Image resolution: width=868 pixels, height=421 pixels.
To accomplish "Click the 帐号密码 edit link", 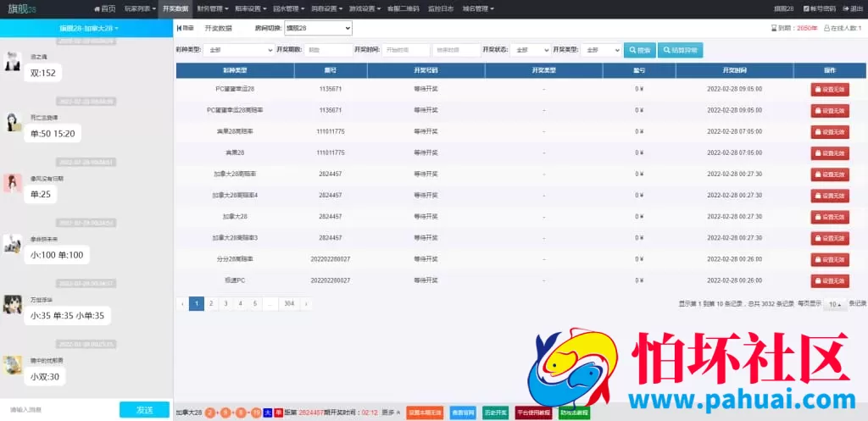I will click(819, 8).
